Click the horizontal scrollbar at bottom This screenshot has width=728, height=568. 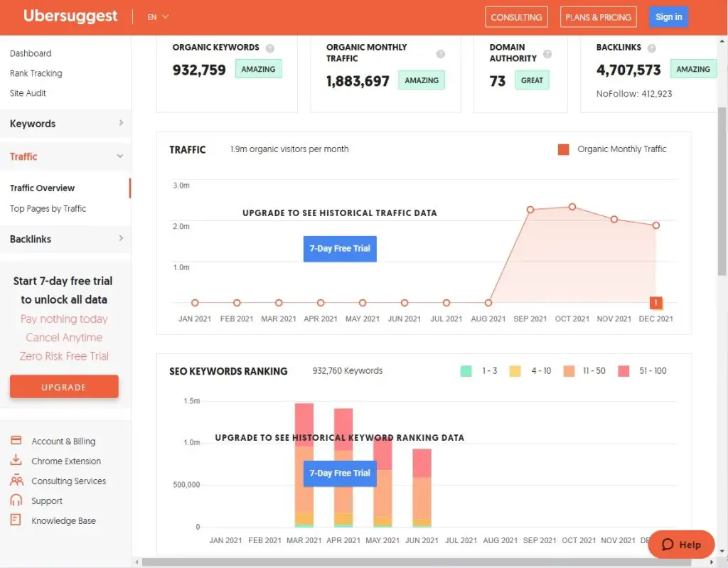417,562
